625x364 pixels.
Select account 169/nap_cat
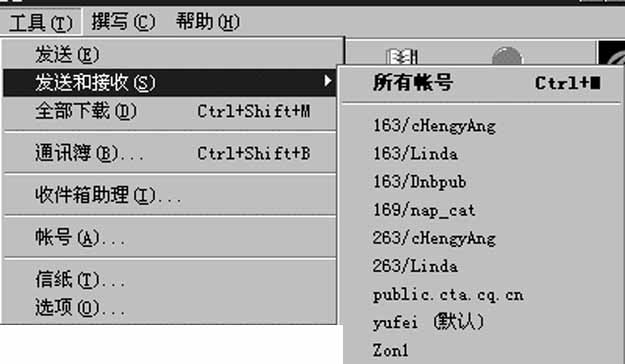pos(481,210)
